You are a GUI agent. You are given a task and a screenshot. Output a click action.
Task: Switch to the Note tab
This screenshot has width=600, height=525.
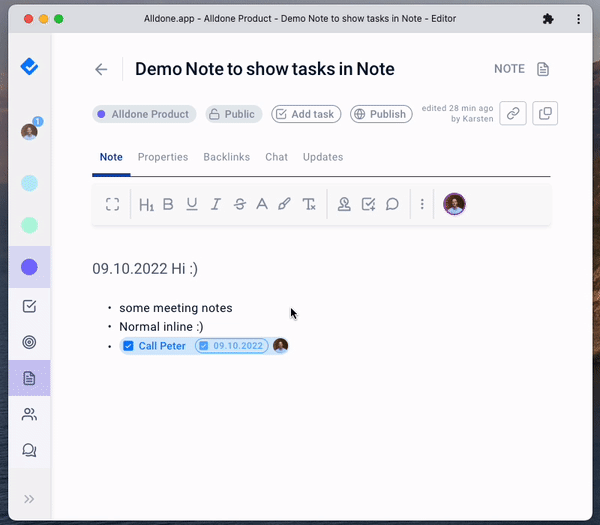[111, 157]
